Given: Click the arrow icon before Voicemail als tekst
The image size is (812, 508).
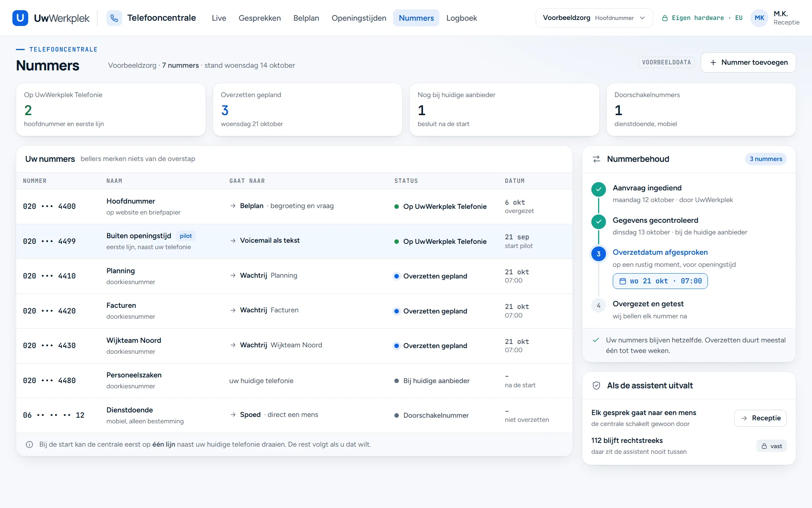Looking at the screenshot, I should coord(233,240).
